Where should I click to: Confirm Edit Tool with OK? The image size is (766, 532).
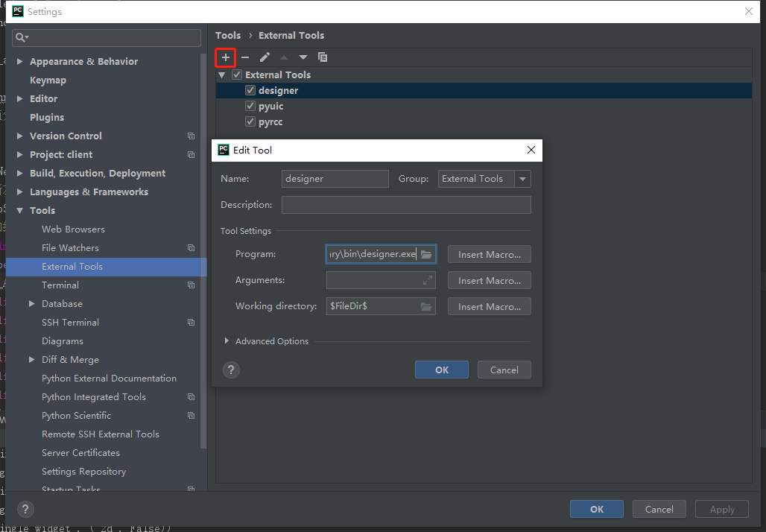coord(442,370)
